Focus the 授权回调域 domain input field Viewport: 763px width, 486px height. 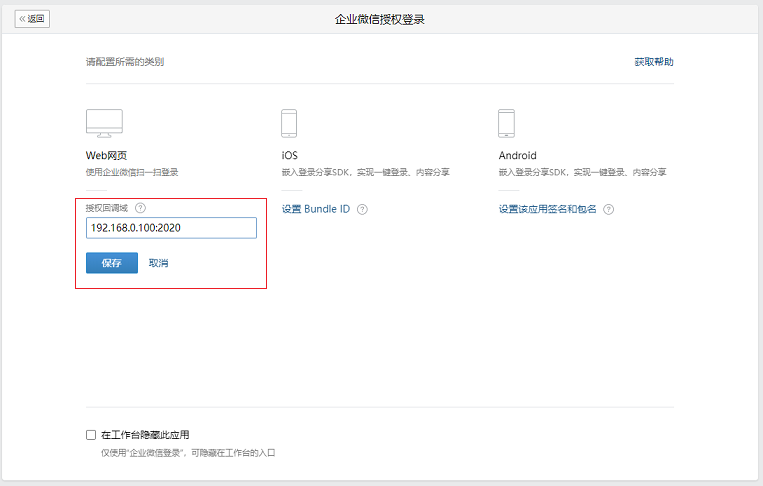[x=171, y=228]
